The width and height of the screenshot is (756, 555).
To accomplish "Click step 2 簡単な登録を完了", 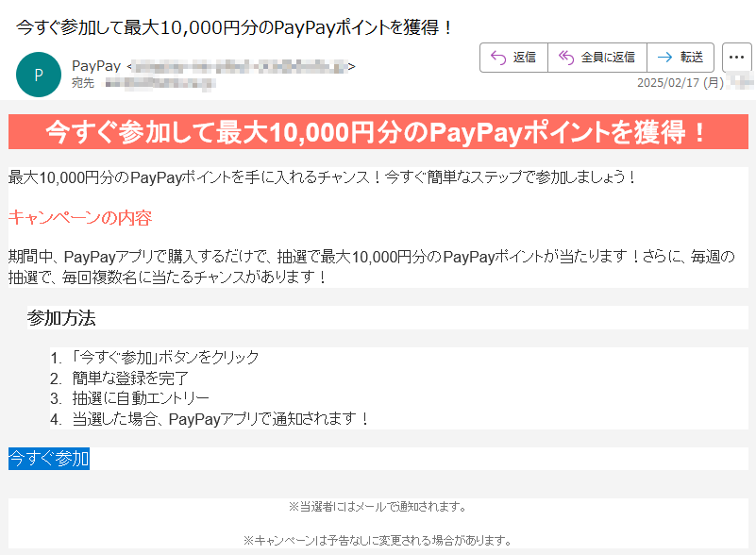I will (x=130, y=378).
